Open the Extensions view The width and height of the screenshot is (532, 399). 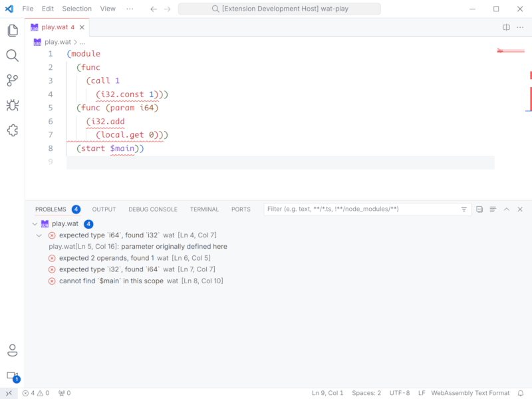tap(12, 130)
